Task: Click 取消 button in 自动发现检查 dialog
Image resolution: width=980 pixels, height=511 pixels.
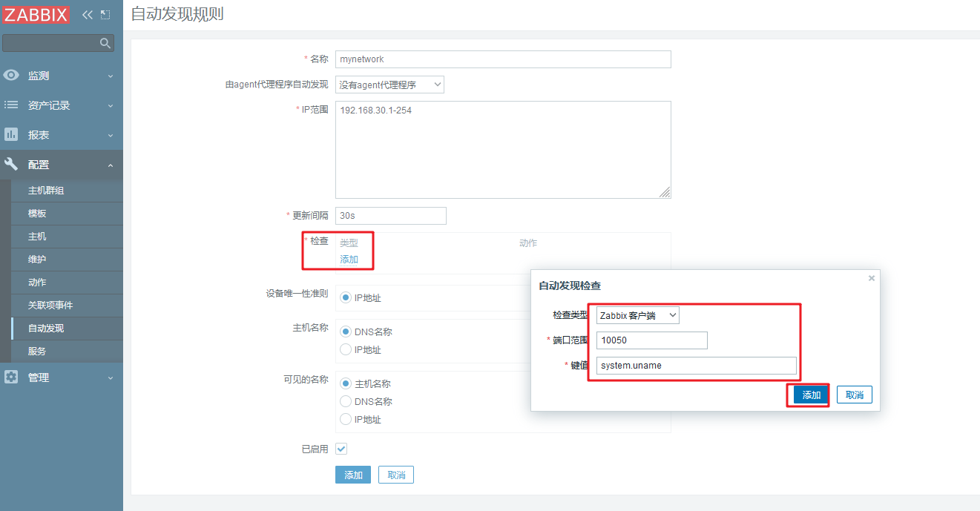Action: 855,395
